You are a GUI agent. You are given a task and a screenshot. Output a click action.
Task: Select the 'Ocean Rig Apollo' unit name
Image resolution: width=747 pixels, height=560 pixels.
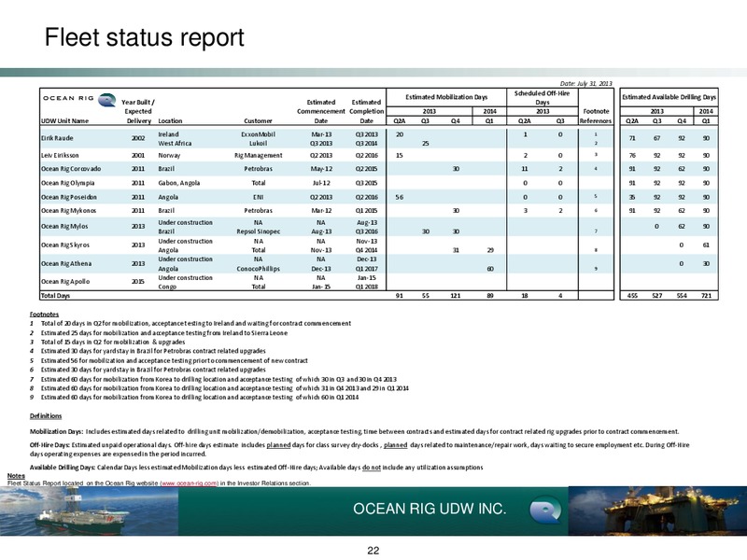(x=65, y=282)
